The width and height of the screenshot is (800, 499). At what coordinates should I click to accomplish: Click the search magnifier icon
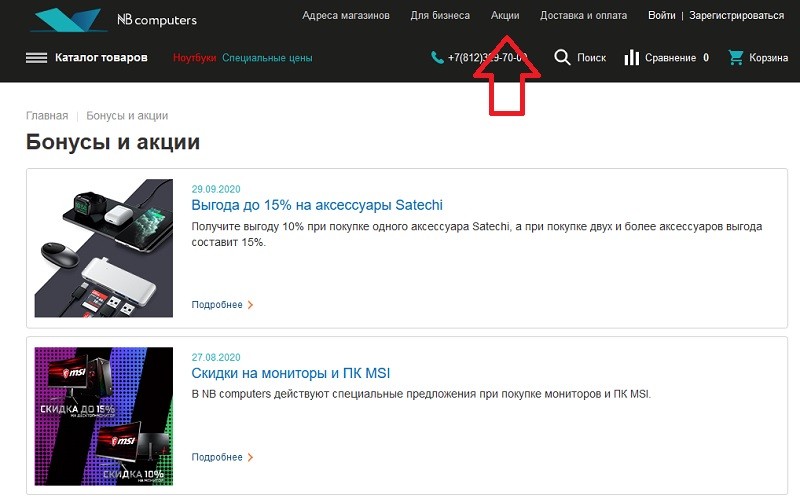coord(562,58)
